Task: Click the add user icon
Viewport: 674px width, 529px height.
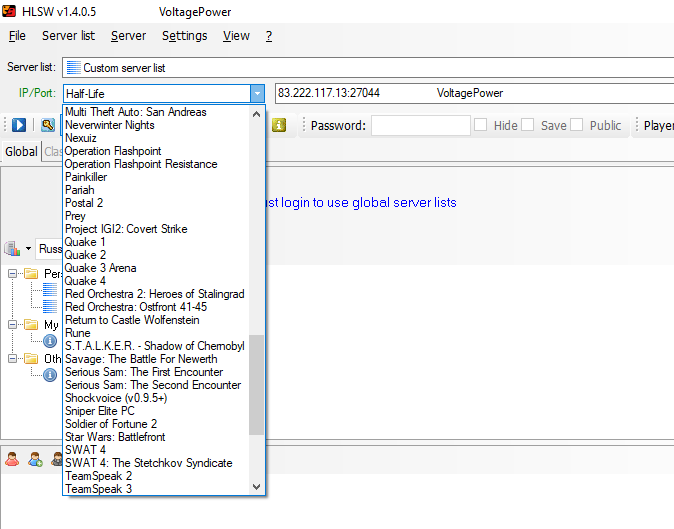Action: [35, 459]
